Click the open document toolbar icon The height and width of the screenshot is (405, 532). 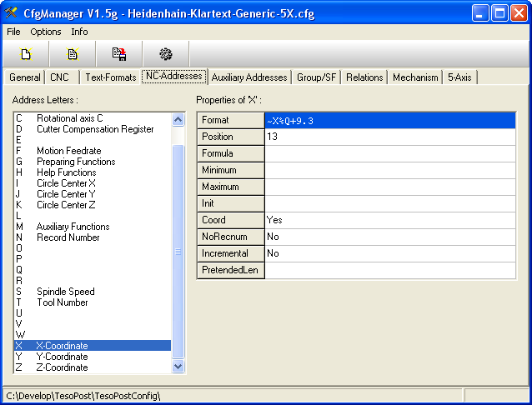click(73, 54)
